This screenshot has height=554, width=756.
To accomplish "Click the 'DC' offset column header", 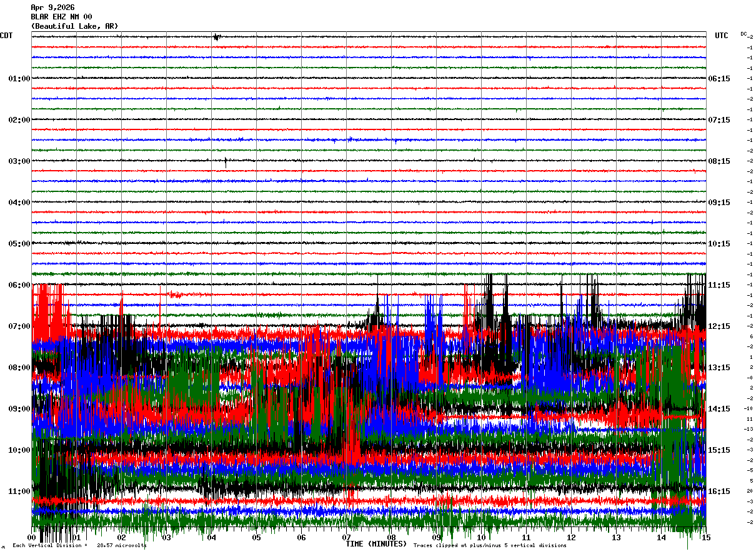I will [x=744, y=34].
